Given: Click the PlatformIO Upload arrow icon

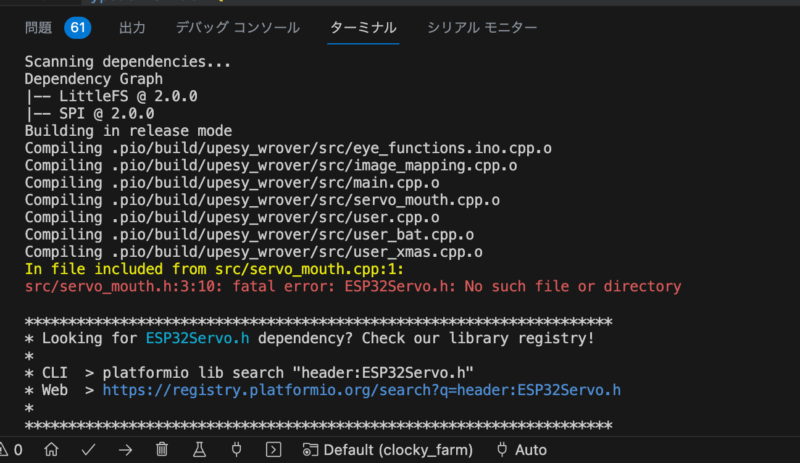Looking at the screenshot, I should click(x=125, y=450).
